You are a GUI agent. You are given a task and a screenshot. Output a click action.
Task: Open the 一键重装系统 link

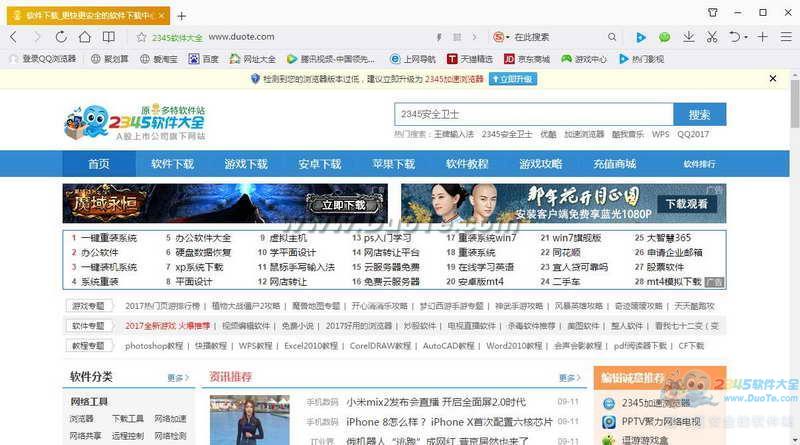click(x=109, y=238)
